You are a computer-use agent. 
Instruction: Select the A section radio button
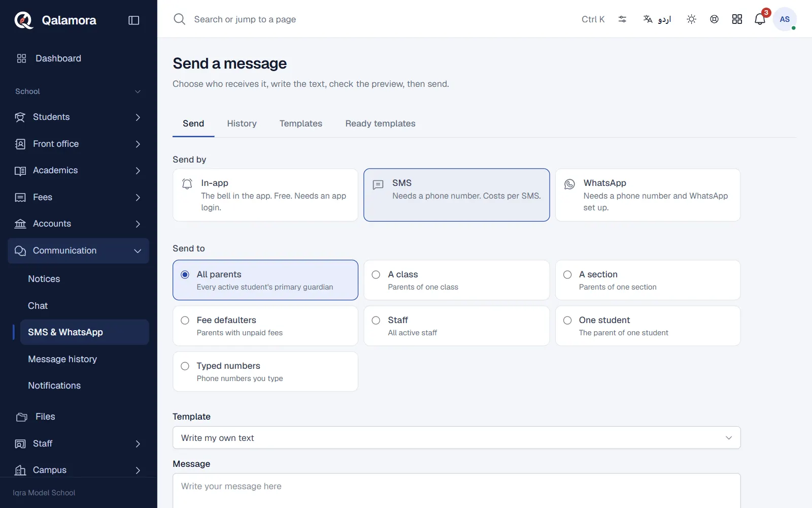567,275
